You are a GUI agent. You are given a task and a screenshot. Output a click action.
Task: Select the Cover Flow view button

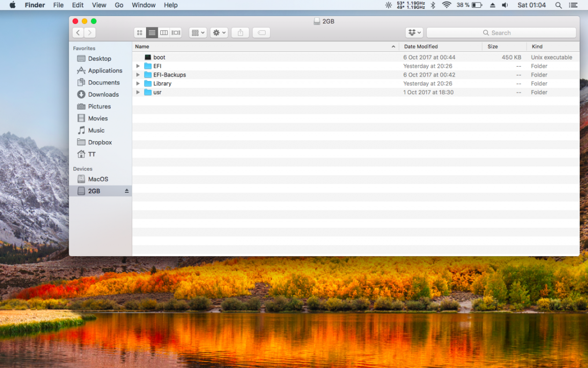[x=176, y=33]
